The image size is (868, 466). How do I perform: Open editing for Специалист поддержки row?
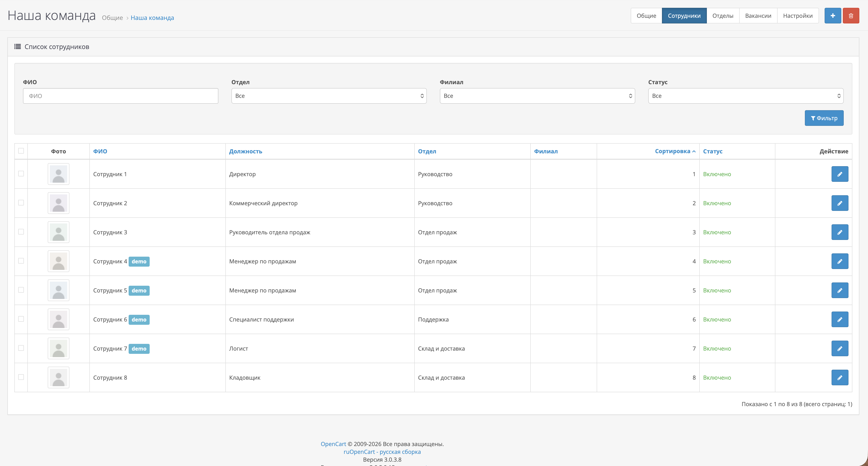(x=840, y=319)
